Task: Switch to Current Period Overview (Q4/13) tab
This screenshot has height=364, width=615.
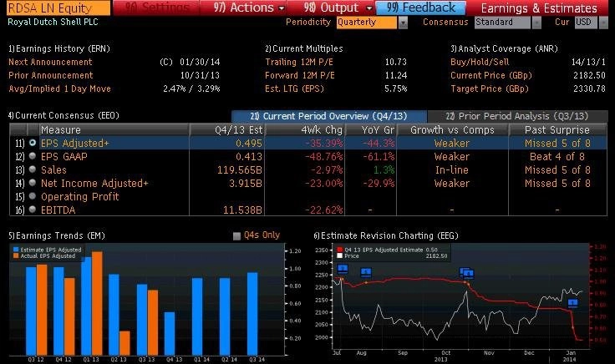Action: pyautogui.click(x=328, y=116)
